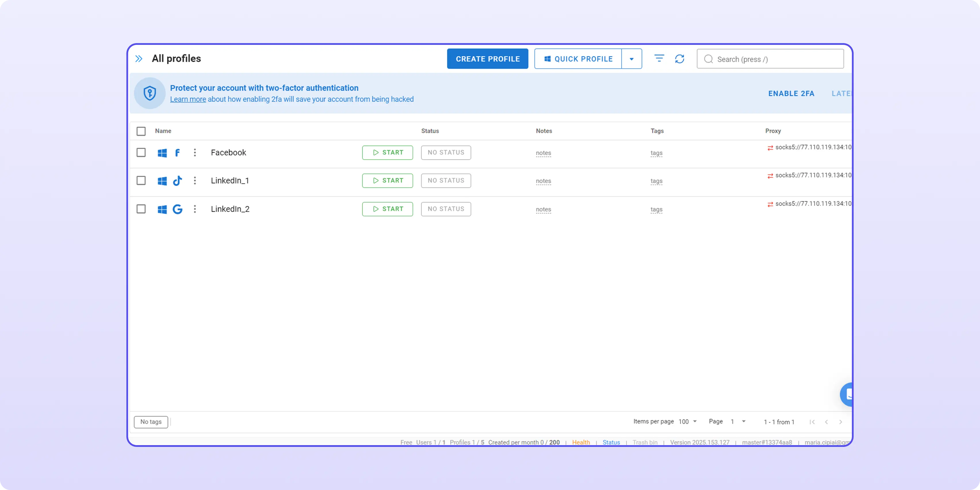Go to next page arrow
Screen dimensions: 980x490
840,422
